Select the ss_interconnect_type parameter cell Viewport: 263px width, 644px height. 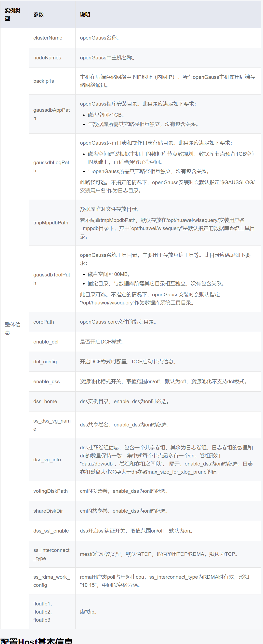click(x=52, y=554)
